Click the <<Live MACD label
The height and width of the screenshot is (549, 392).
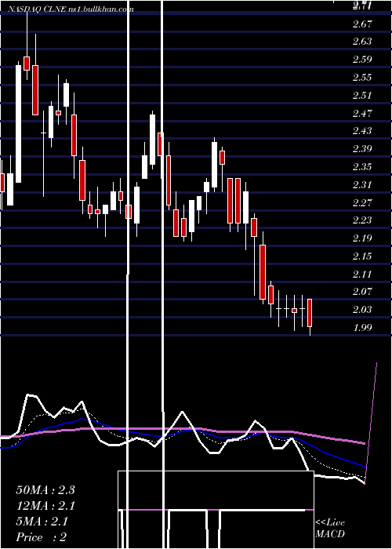click(330, 529)
